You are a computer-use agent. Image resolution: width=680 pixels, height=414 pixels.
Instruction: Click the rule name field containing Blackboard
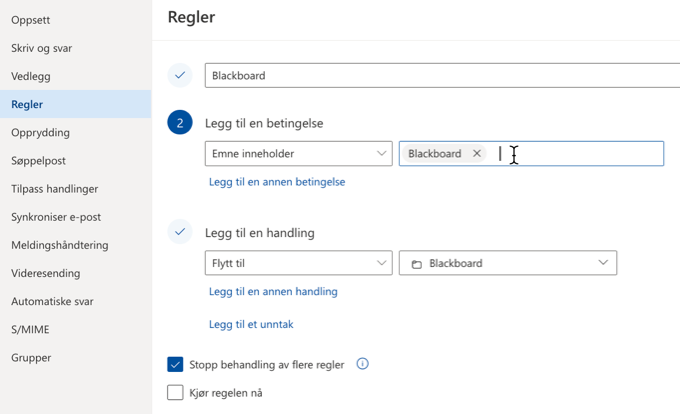[442, 75]
